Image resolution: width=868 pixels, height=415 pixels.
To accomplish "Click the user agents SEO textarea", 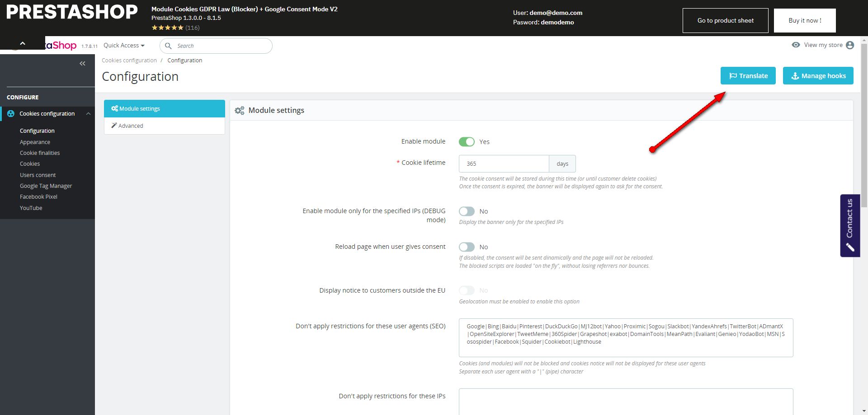I will click(x=626, y=338).
